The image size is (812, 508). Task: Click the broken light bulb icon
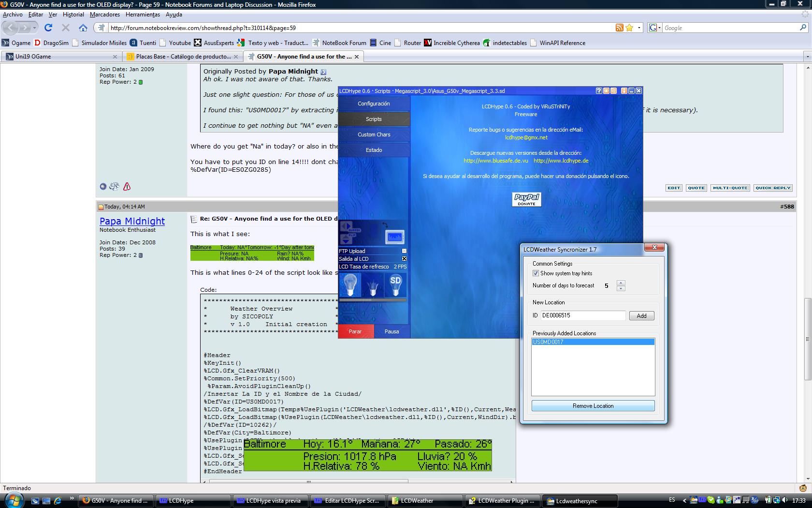pos(373,284)
